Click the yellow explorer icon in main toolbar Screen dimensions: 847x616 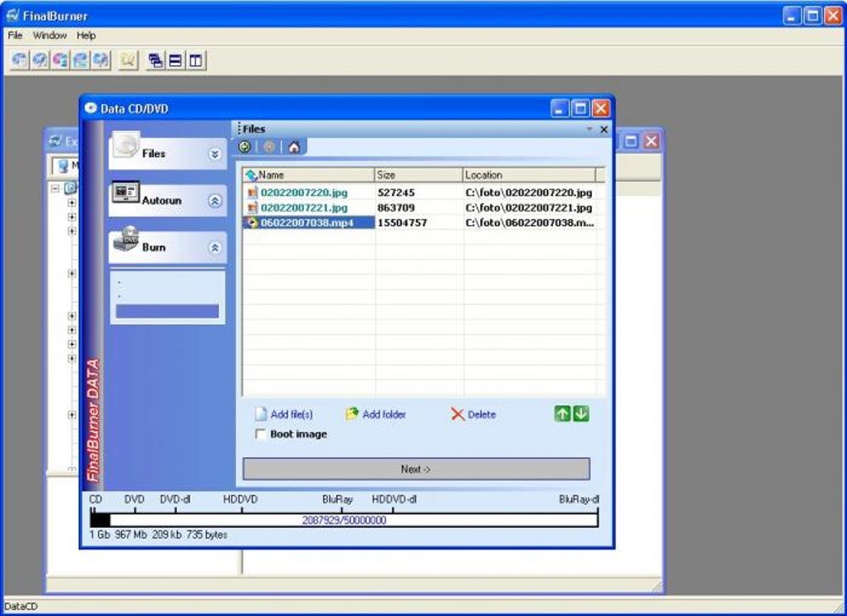(x=128, y=60)
